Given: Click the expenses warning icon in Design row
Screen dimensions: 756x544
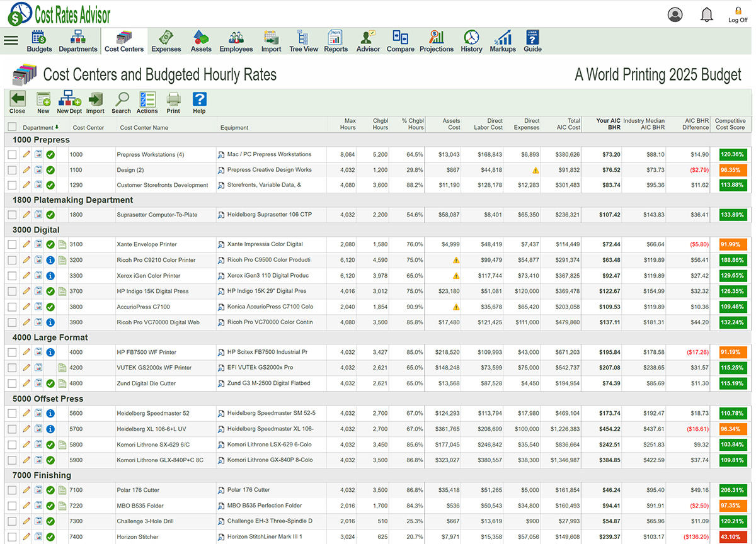Looking at the screenshot, I should tap(535, 170).
